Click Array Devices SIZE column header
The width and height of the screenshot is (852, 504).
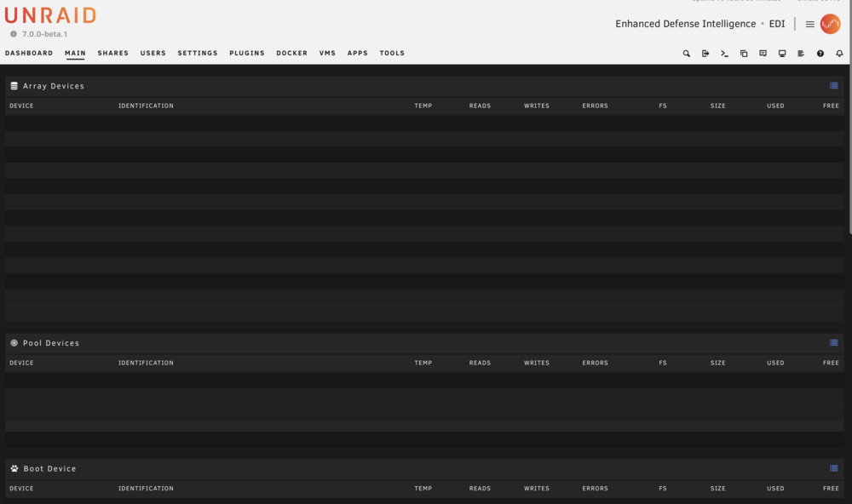point(717,106)
